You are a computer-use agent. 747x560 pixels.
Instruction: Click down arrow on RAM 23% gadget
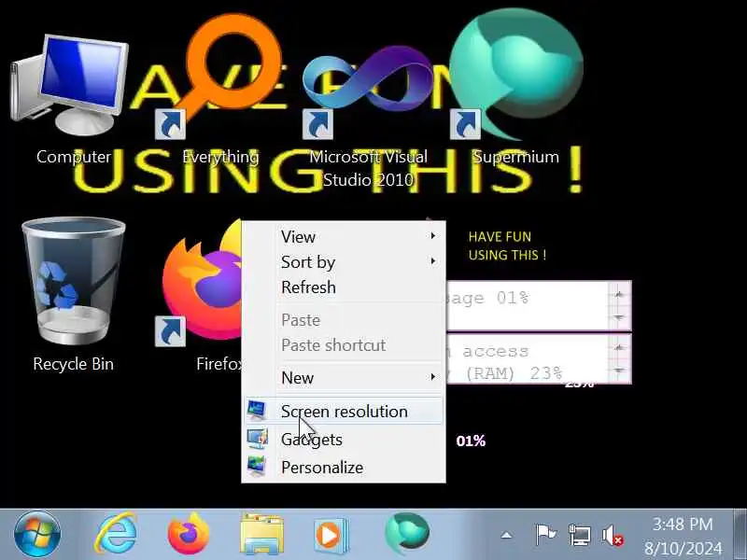619,370
